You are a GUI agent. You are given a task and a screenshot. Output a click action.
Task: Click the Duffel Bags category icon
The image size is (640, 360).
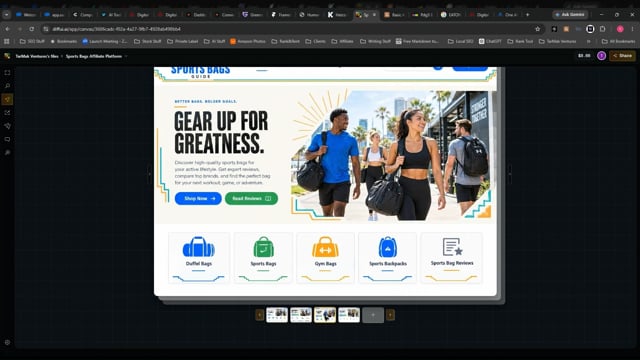(199, 247)
